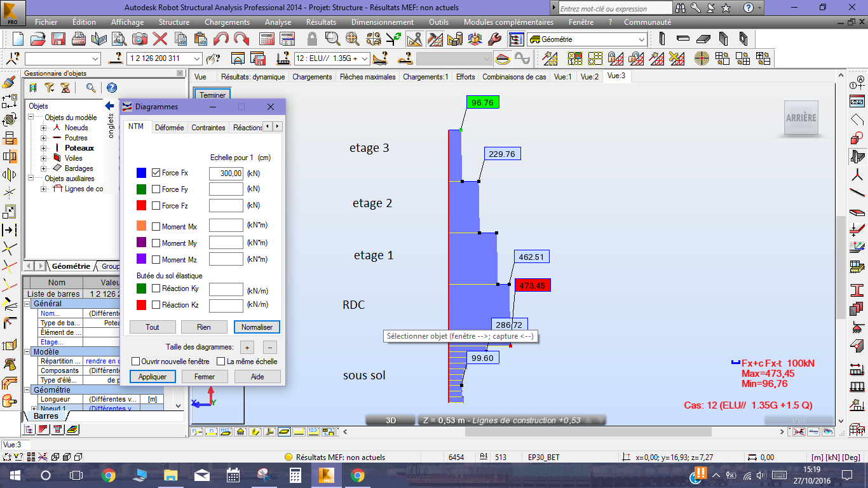Click the New project icon

click(17, 39)
